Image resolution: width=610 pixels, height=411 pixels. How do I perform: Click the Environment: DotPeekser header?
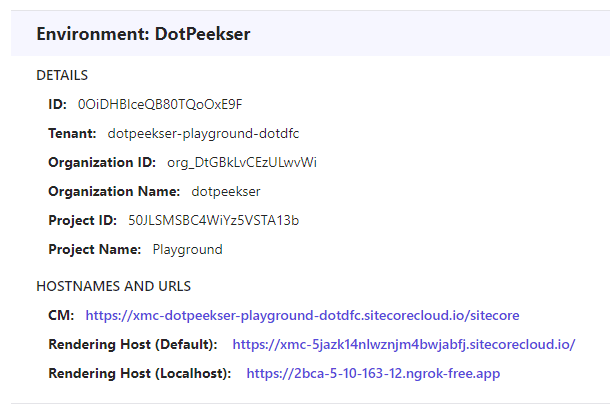[x=143, y=34]
